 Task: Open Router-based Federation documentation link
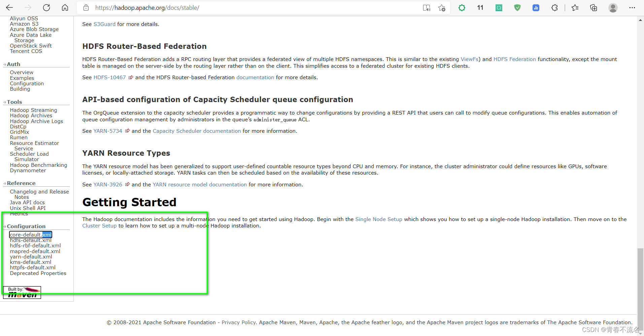[255, 78]
